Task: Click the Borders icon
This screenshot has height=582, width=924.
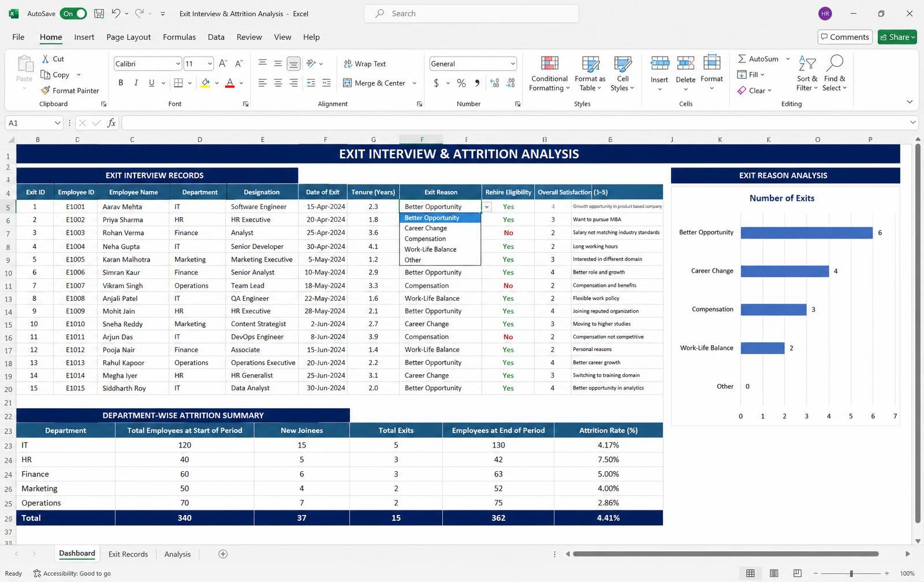Action: pos(178,83)
